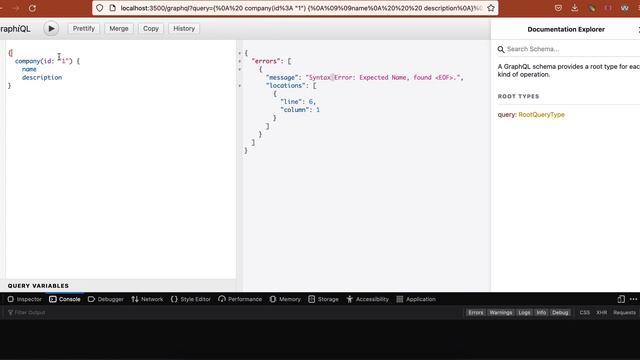The width and height of the screenshot is (640, 360).
Task: Click the "line": 6 value in results
Action: click(x=298, y=102)
